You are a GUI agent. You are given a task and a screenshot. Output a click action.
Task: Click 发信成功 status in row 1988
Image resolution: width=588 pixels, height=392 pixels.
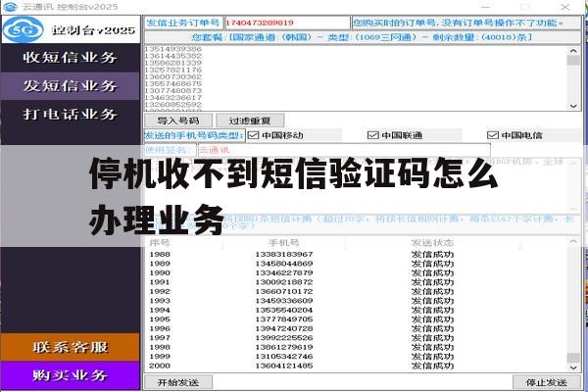[x=432, y=255]
